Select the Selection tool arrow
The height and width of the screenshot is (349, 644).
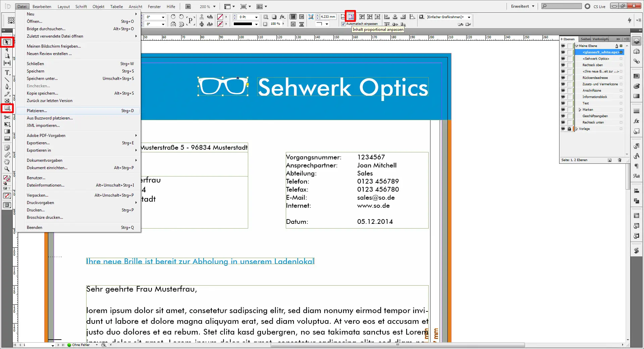point(7,42)
